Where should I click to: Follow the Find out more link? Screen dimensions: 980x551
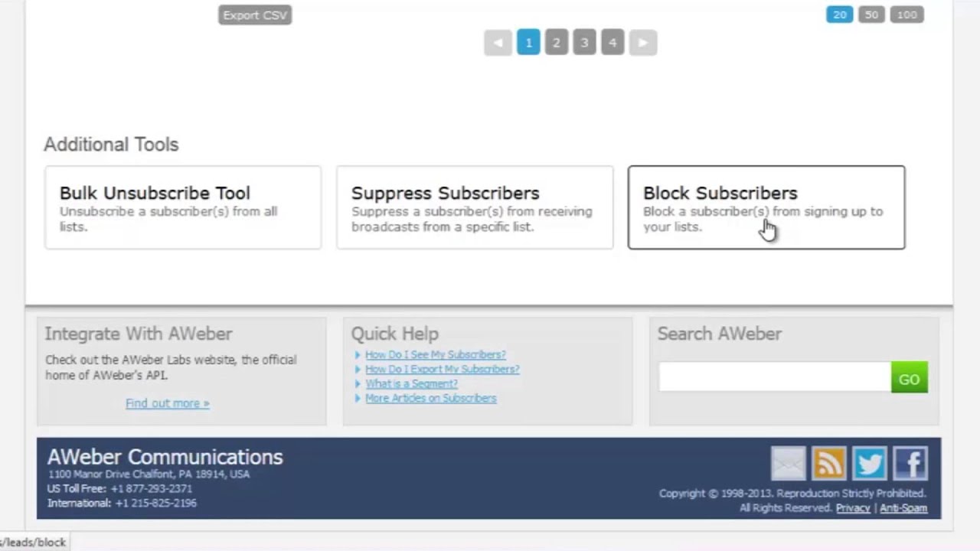click(x=167, y=403)
